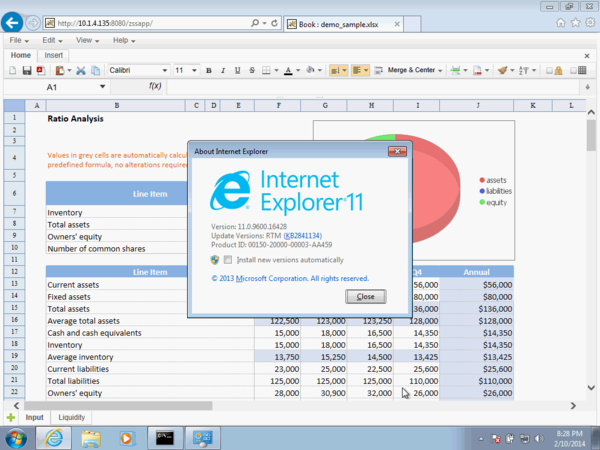Click the New Book icon in toolbar

coord(13,70)
